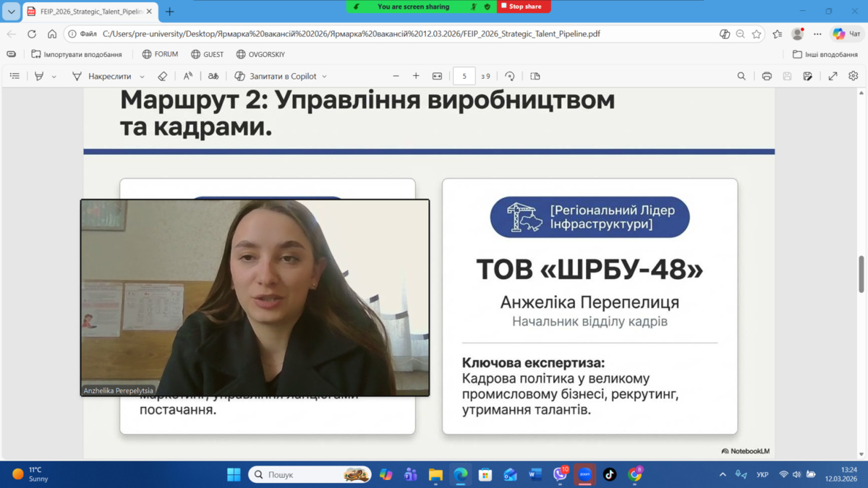Screen dimensions: 868x488
Task: Click the Read aloud icon
Action: [x=188, y=76]
